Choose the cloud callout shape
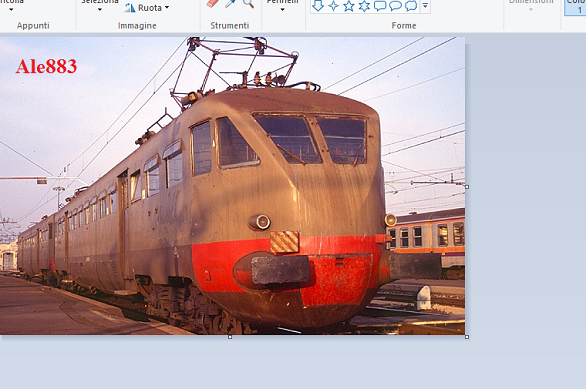This screenshot has height=389, width=586. tap(411, 6)
